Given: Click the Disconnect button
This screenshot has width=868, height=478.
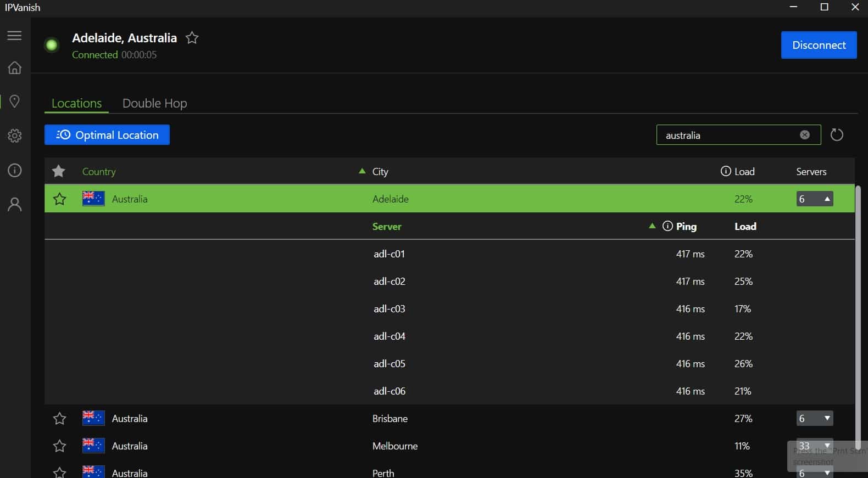Looking at the screenshot, I should tap(819, 45).
